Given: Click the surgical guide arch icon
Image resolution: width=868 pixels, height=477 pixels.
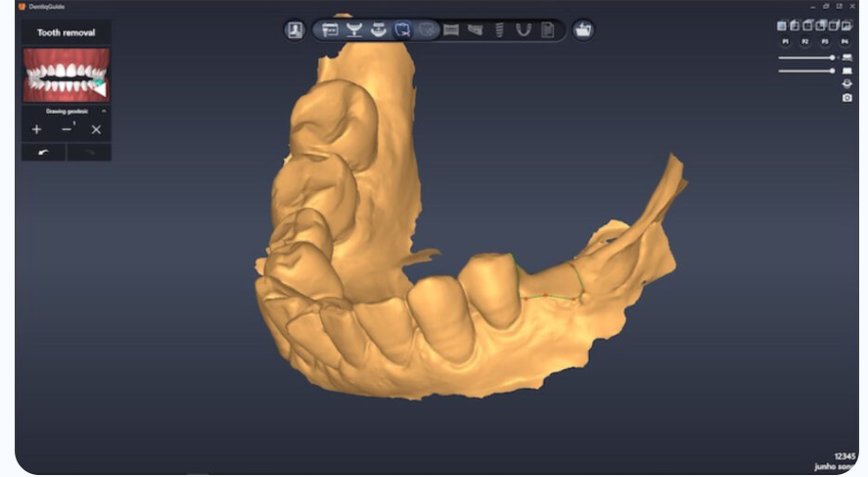Looking at the screenshot, I should point(524,30).
